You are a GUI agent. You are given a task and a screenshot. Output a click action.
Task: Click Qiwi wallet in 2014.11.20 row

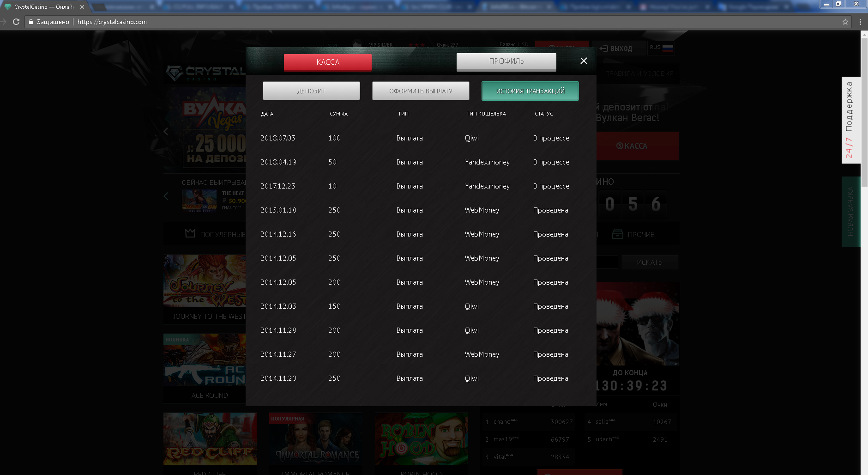click(x=472, y=378)
